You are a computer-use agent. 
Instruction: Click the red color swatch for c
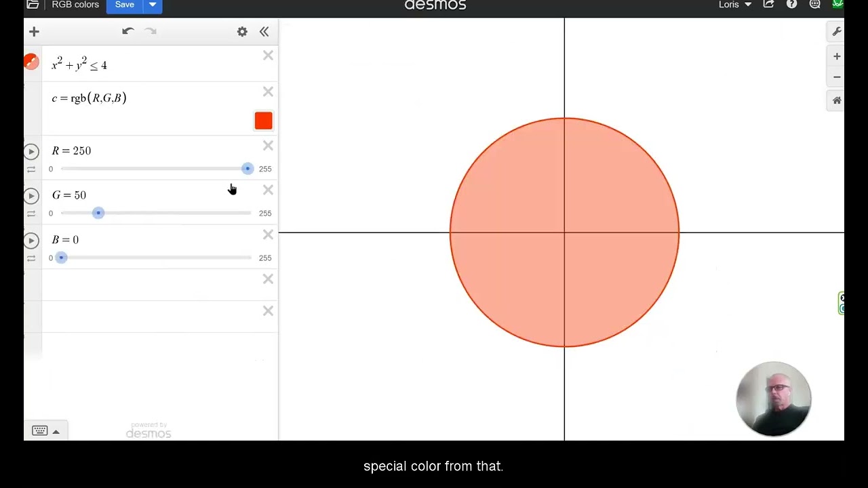[263, 121]
